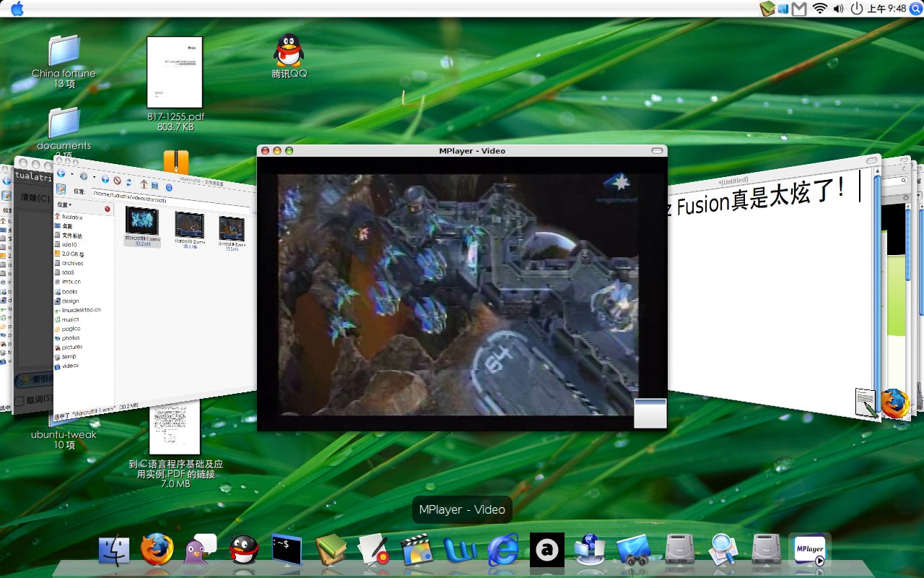
Task: Select the starcraftII-2.wmv thumbnail
Action: point(190,225)
